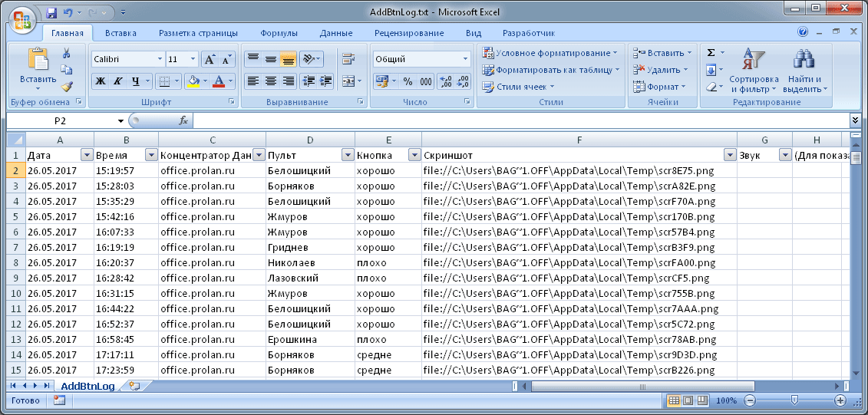Click the Save icon in quick access toolbar

pyautogui.click(x=51, y=13)
